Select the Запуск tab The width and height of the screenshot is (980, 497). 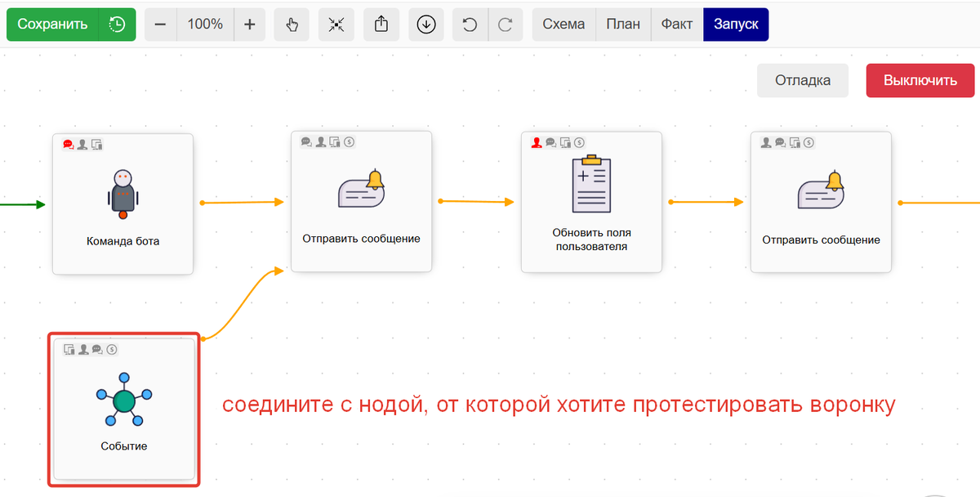point(736,25)
